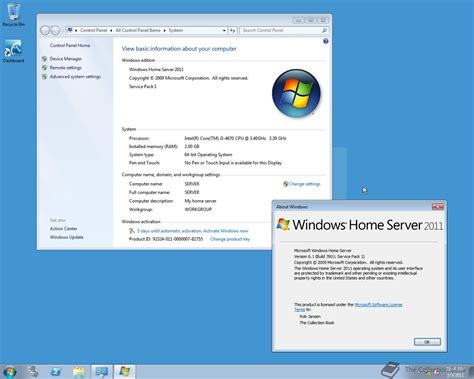474x379 pixels.
Task: Click Change settings for computer name
Action: pyautogui.click(x=304, y=184)
